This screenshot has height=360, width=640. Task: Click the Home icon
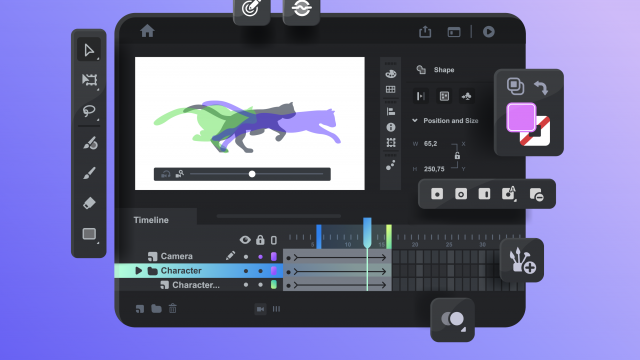[x=147, y=31]
